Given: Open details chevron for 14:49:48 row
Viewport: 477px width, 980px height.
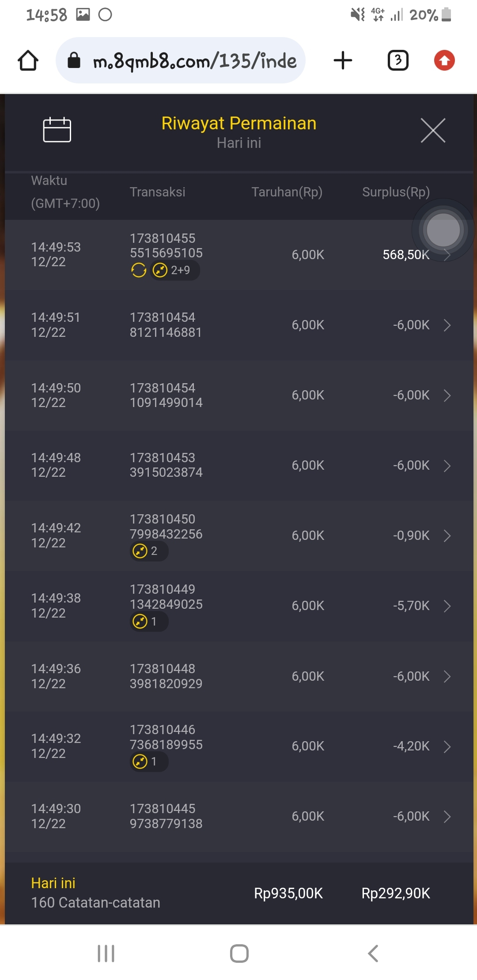Looking at the screenshot, I should [447, 466].
